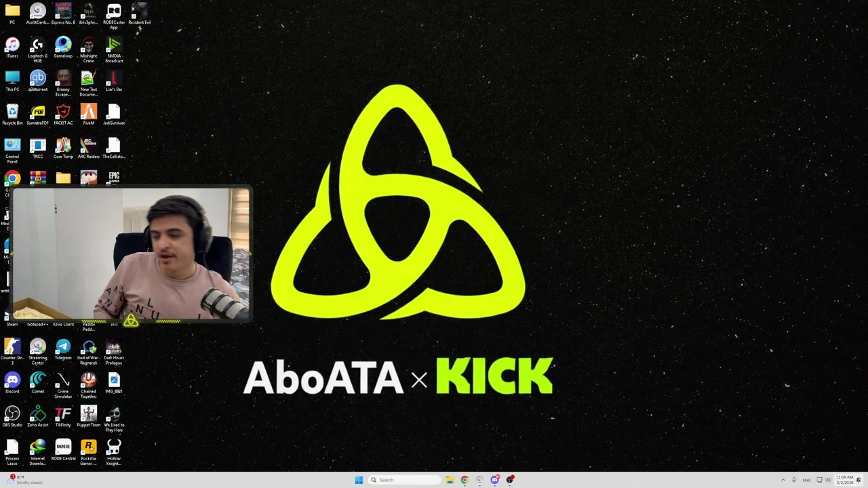Launch the Chained Together game shortcut
Viewport: 868px width, 488px height.
pos(89,385)
